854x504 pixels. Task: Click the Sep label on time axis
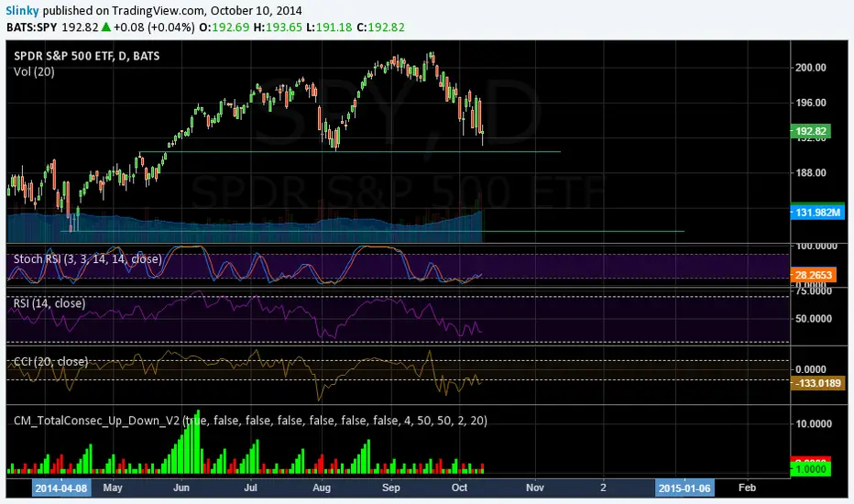391,488
